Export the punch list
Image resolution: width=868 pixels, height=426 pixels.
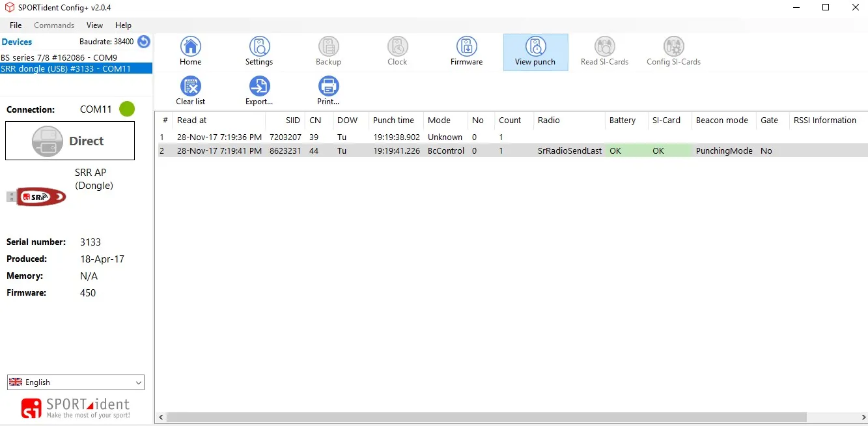[259, 91]
